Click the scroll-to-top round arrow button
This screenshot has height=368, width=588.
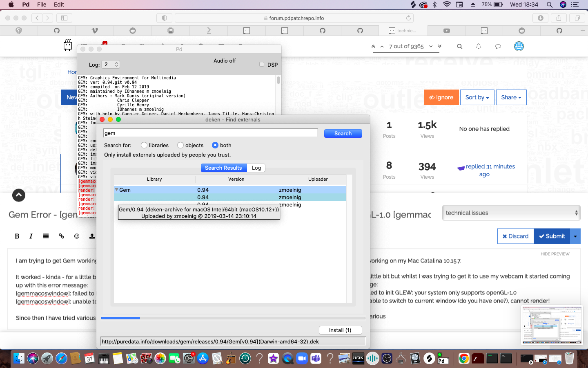[19, 195]
